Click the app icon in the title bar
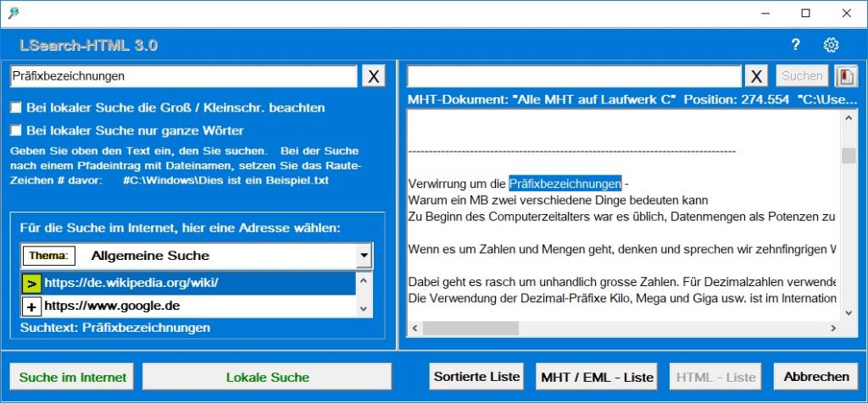 [x=13, y=13]
